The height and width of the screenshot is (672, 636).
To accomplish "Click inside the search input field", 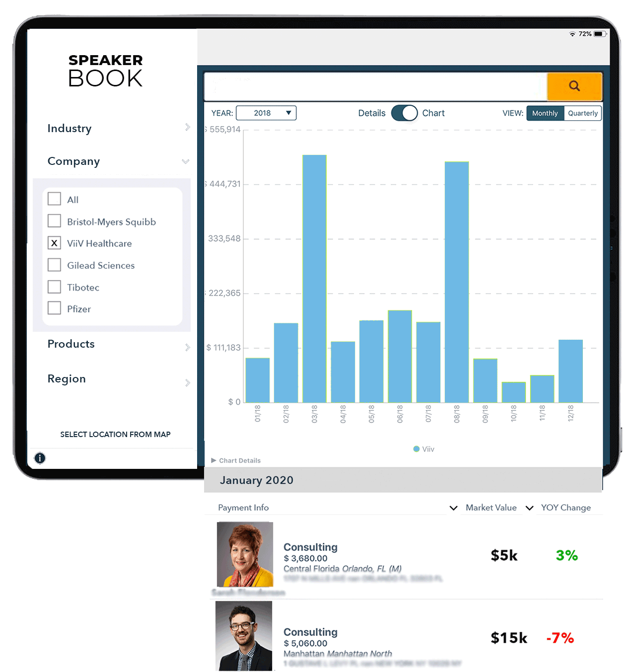I will (x=376, y=86).
